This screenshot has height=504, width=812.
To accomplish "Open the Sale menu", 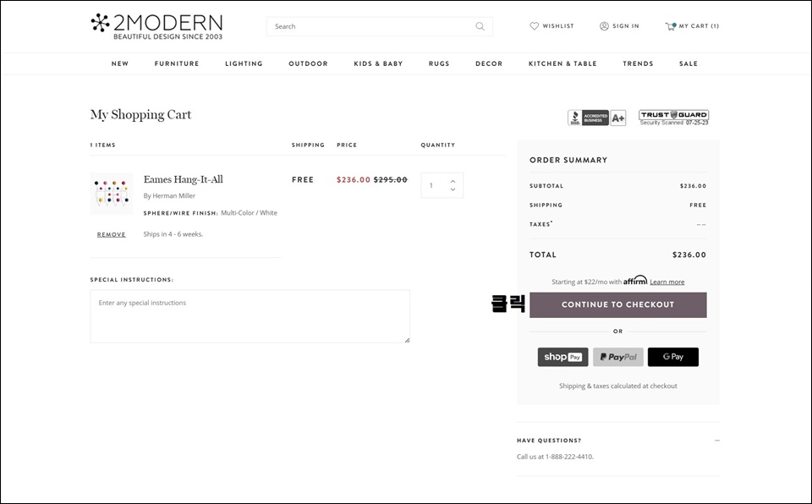I will pos(689,63).
